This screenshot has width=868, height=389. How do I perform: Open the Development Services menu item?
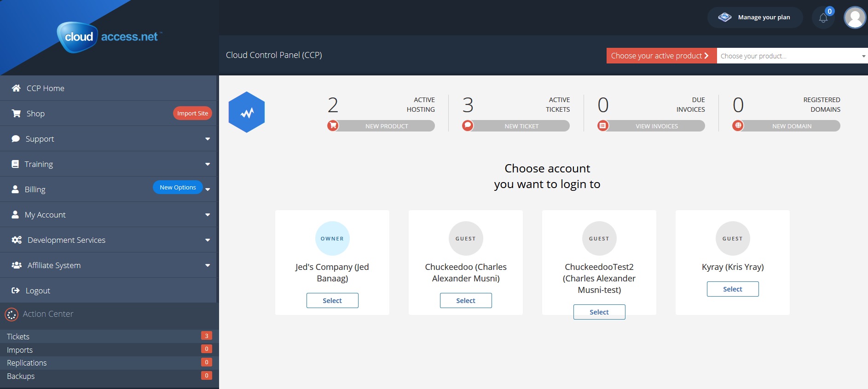[x=108, y=240]
